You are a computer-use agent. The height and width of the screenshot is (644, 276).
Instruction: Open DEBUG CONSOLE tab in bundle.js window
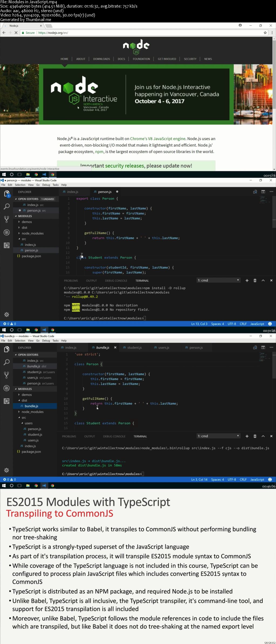[x=114, y=436]
